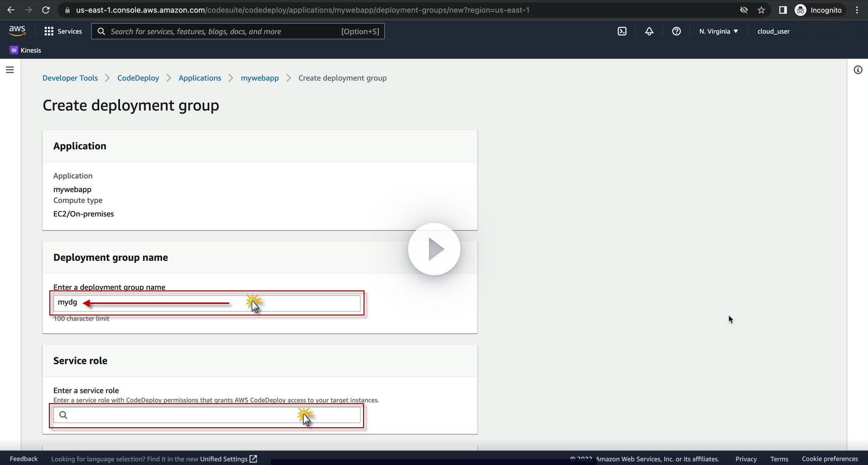
Task: Open the mywebapp breadcrumb link
Action: (x=260, y=78)
